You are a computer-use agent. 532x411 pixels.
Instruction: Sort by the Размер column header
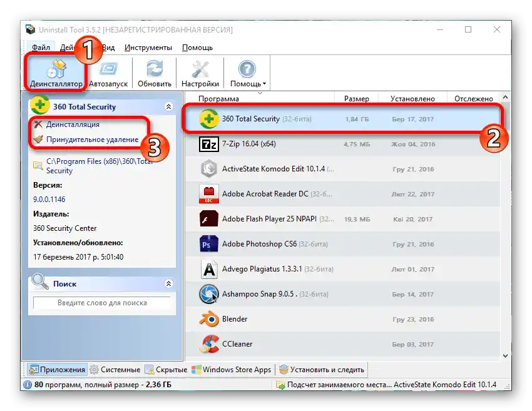[x=356, y=99]
